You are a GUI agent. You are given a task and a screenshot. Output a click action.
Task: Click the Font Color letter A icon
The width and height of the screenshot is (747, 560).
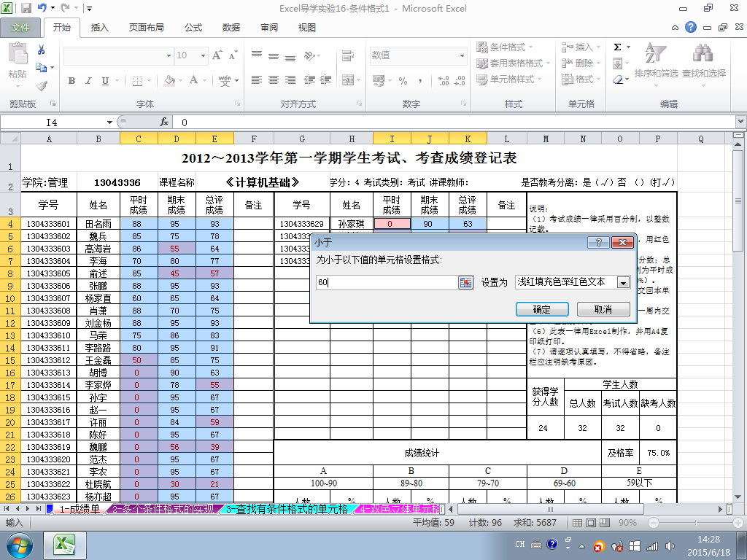point(193,80)
